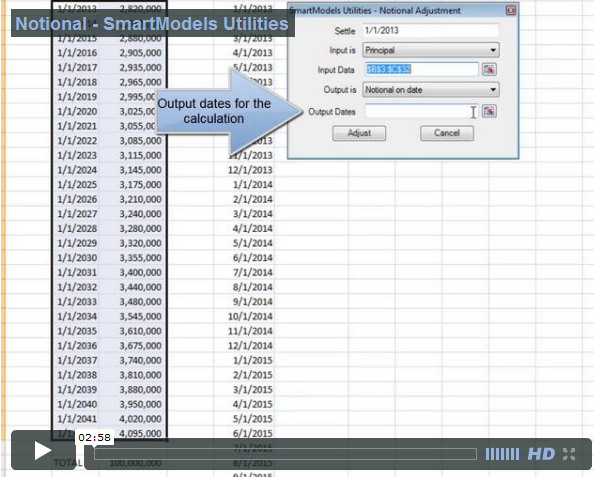
Task: Select output date cell 8/1/2014
Action: pyautogui.click(x=244, y=287)
